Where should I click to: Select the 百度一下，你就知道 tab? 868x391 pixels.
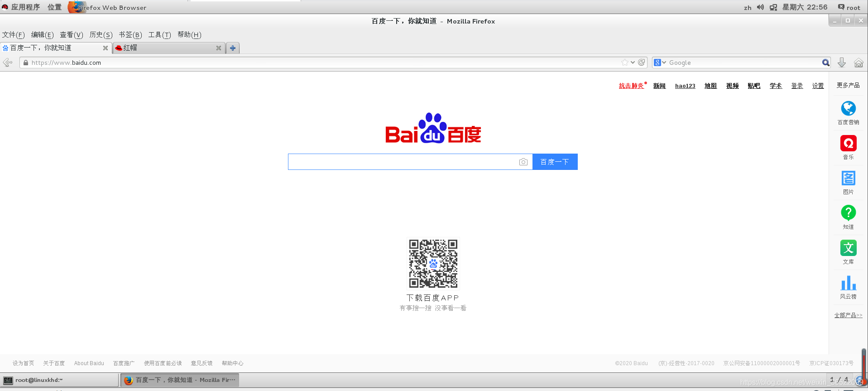[x=56, y=48]
